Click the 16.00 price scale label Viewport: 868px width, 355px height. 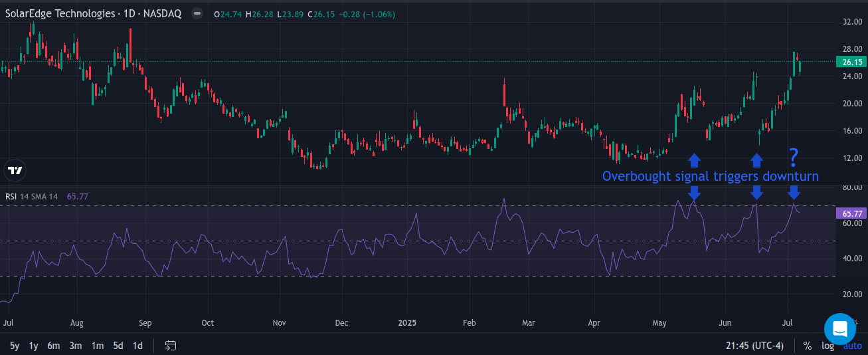click(x=852, y=131)
